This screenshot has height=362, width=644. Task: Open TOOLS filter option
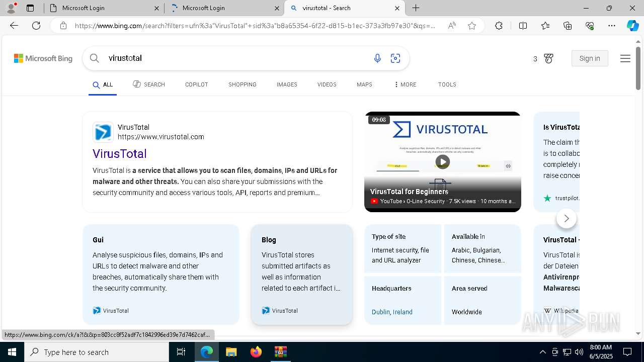click(447, 84)
